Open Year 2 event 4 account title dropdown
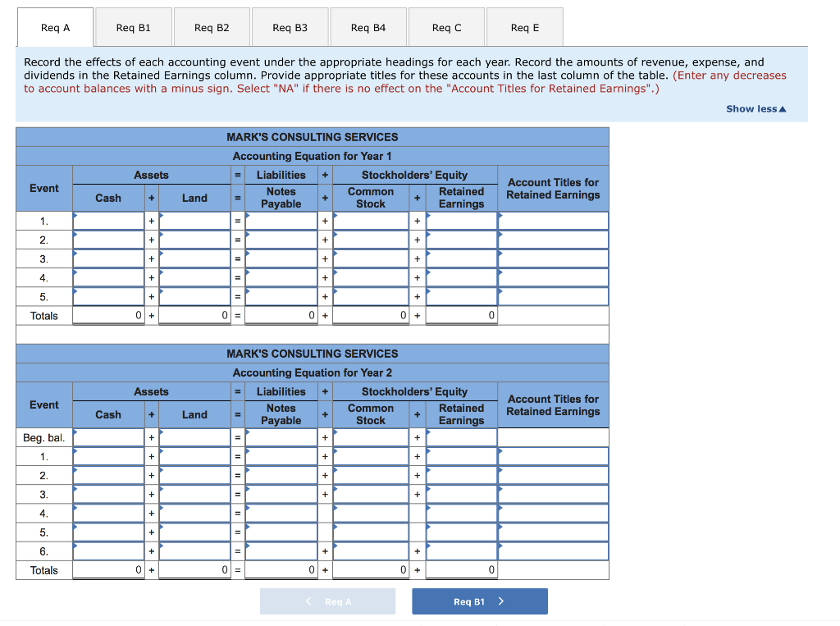840x626 pixels. tap(554, 514)
